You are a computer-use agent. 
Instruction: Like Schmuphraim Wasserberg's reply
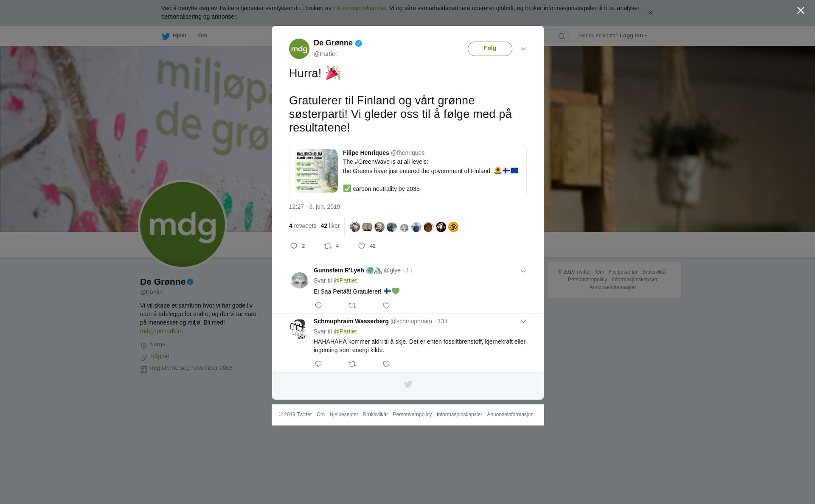coord(386,364)
